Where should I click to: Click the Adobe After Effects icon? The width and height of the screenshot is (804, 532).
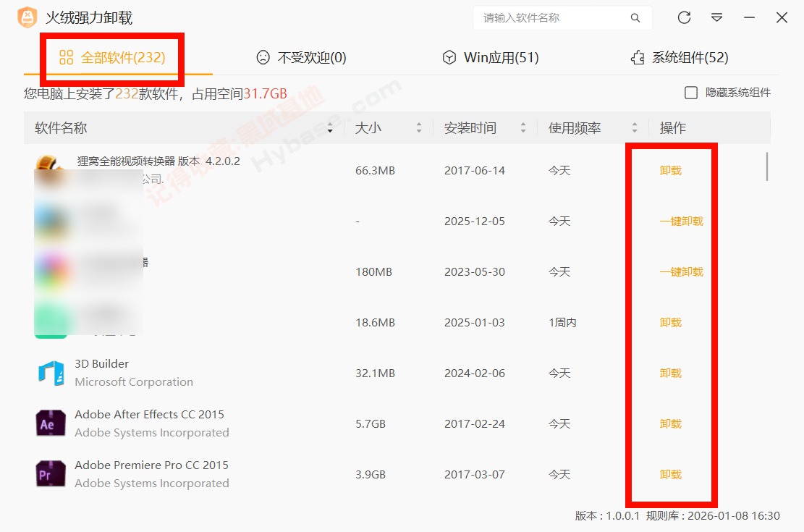pos(51,423)
